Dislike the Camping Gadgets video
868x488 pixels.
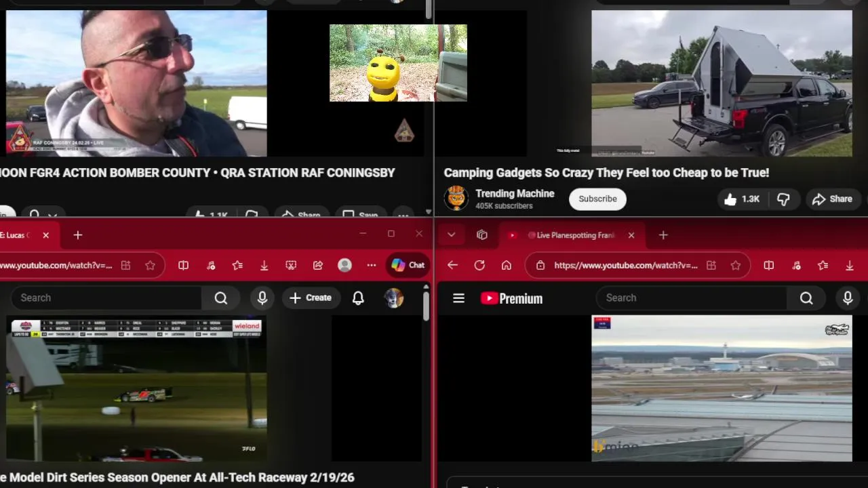coord(783,199)
